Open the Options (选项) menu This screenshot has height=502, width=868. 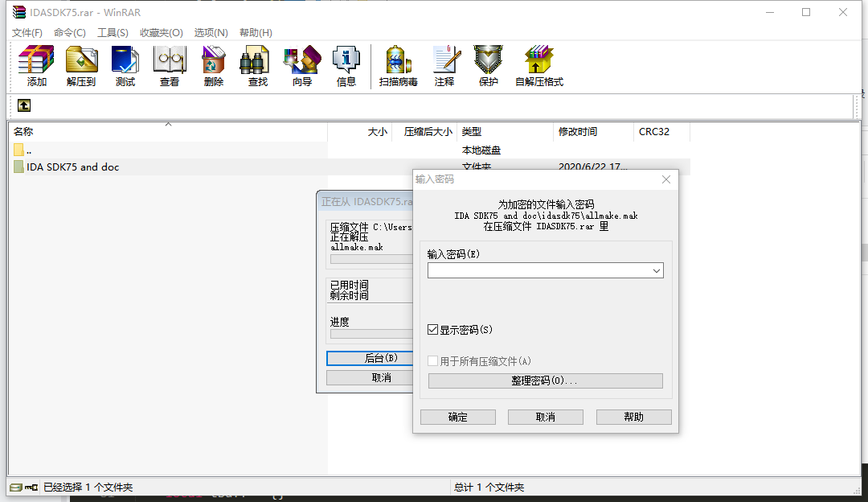(211, 33)
